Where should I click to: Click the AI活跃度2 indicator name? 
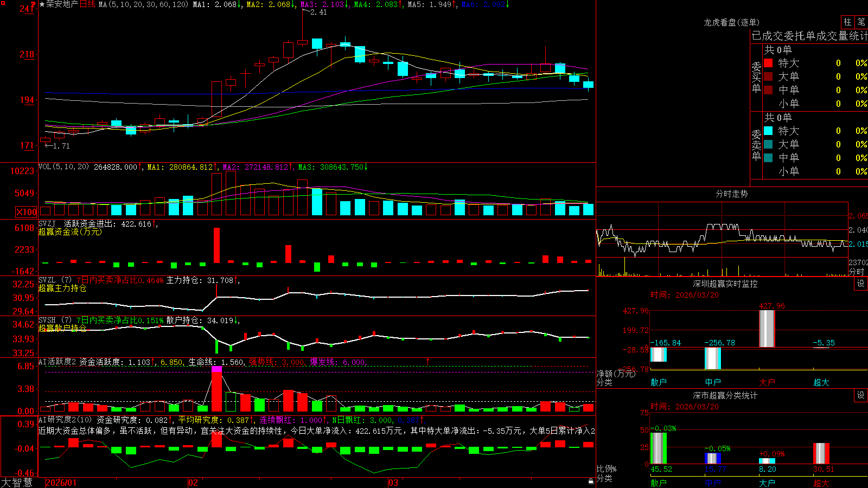tap(57, 362)
